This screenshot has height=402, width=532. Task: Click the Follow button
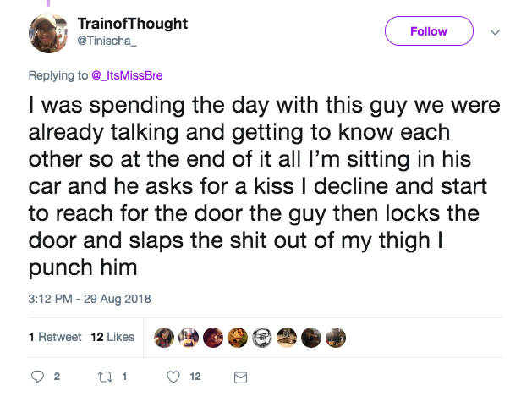click(x=429, y=31)
